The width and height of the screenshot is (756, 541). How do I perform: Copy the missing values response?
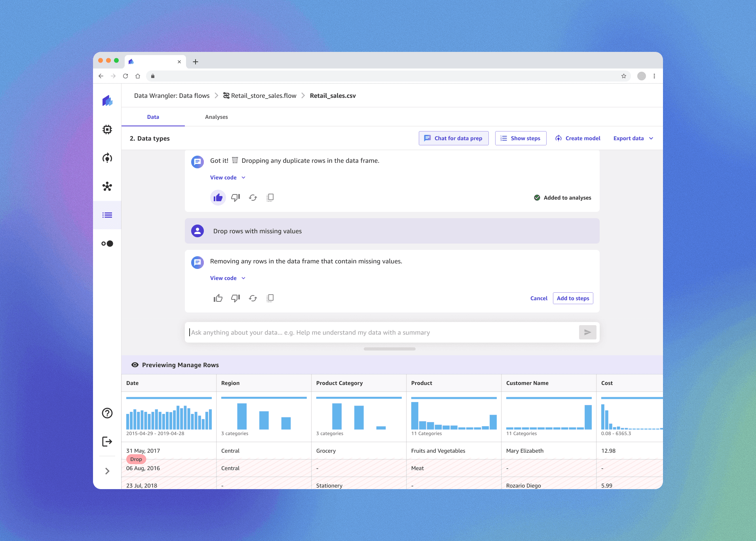270,298
